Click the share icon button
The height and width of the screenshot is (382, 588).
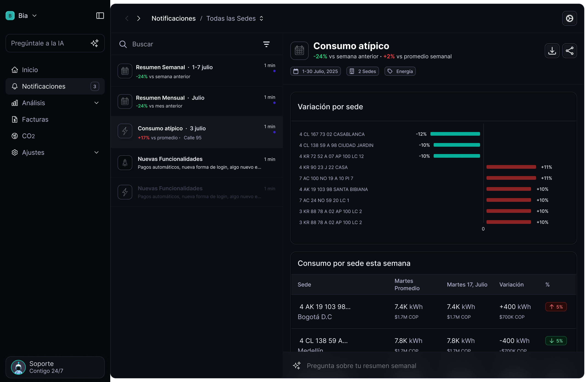(x=569, y=51)
